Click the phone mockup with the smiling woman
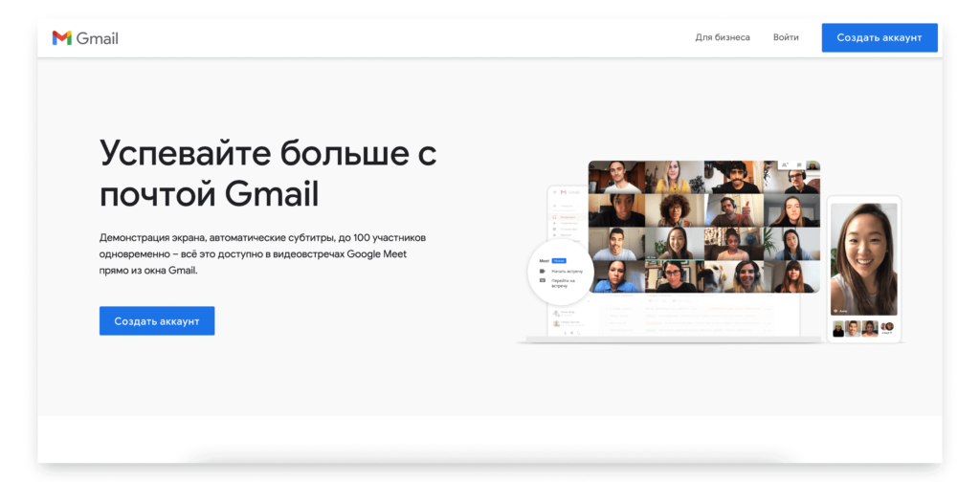This screenshot has width=980, height=482. click(864, 269)
